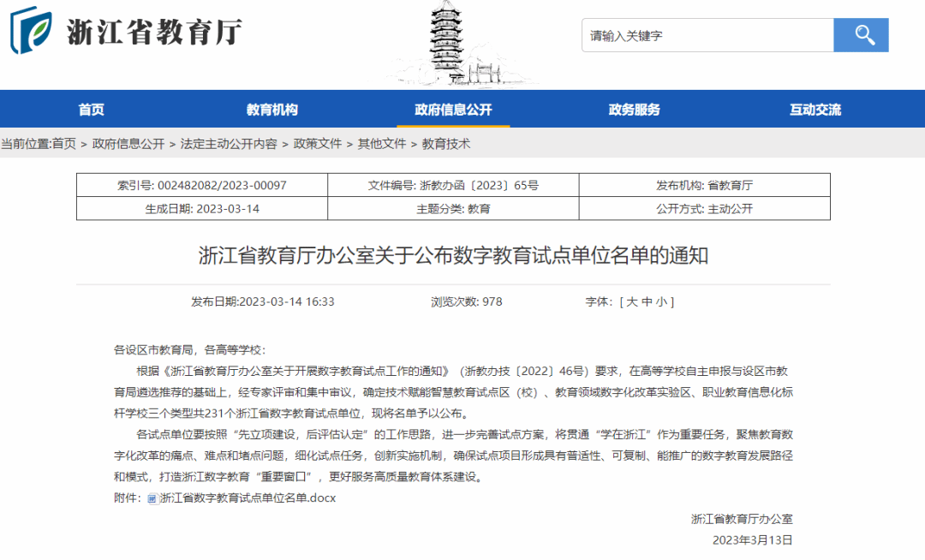Type in the 请输入关键字 search field
The height and width of the screenshot is (560, 925).
707,35
